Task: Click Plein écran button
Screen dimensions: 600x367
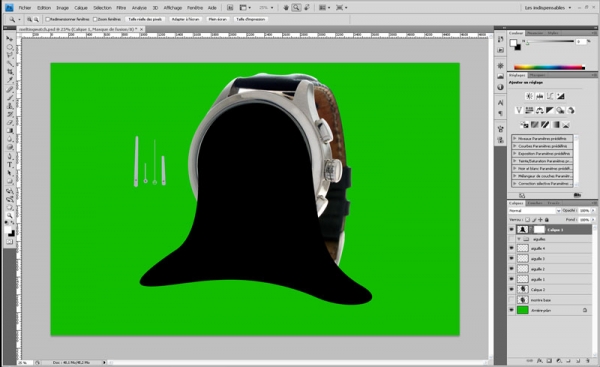Action: pyautogui.click(x=217, y=19)
